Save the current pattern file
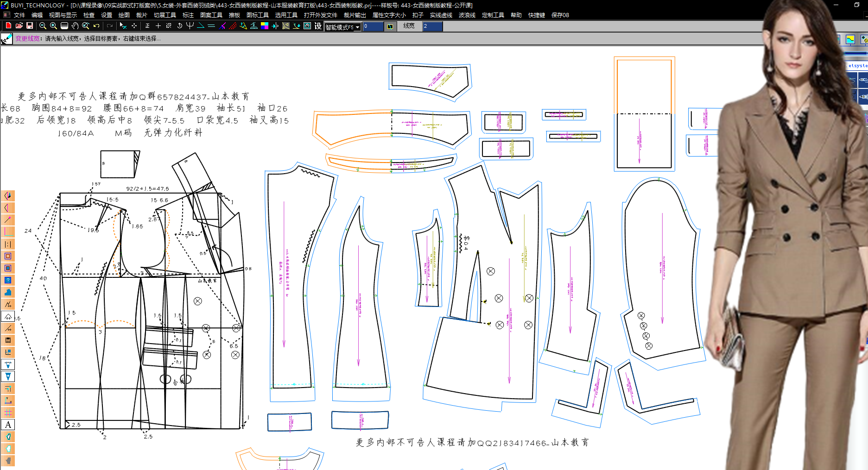 [30, 26]
